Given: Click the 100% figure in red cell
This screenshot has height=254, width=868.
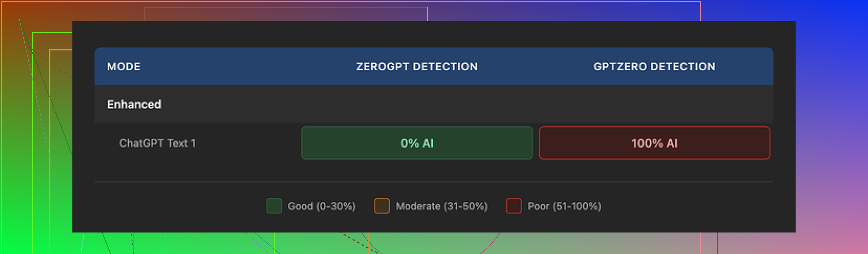Looking at the screenshot, I should click(x=646, y=144).
